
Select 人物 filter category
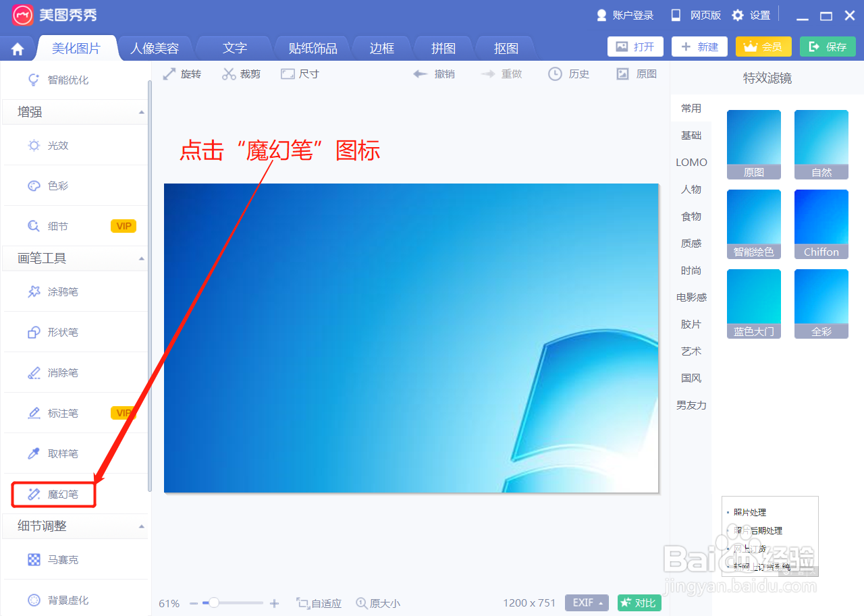(691, 189)
